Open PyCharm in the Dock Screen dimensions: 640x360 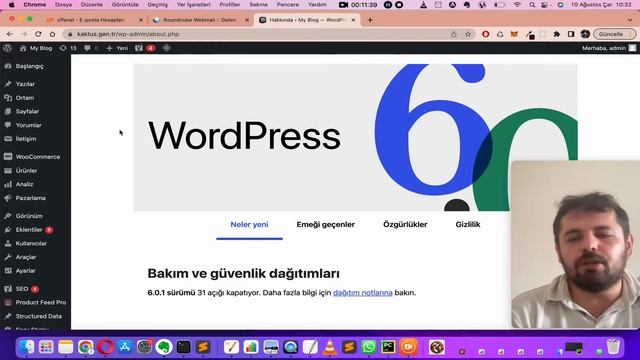pyautogui.click(x=388, y=347)
